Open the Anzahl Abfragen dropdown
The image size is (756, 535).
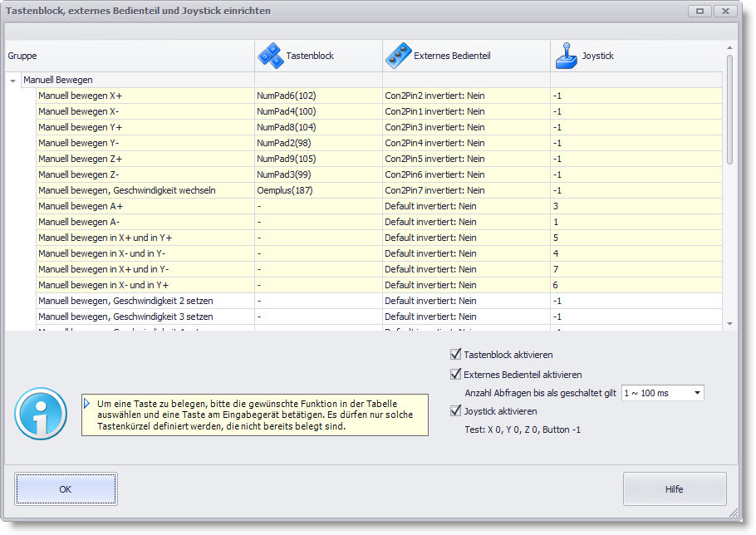pos(695,393)
